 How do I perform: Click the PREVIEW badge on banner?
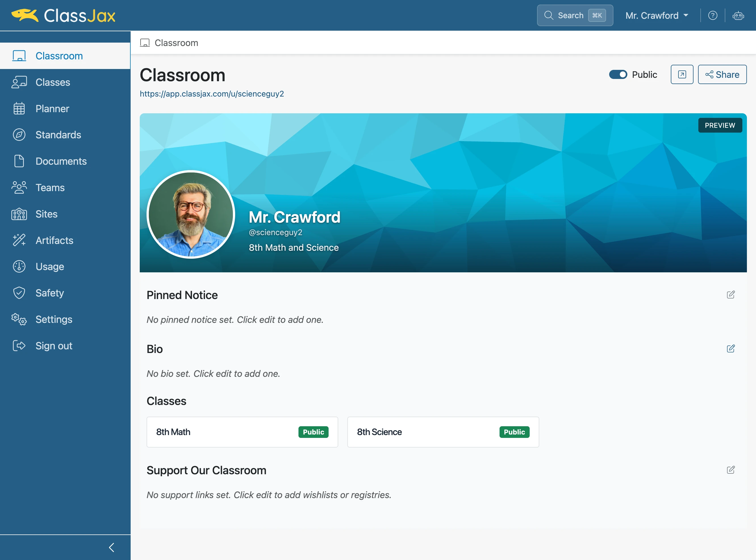[720, 125]
